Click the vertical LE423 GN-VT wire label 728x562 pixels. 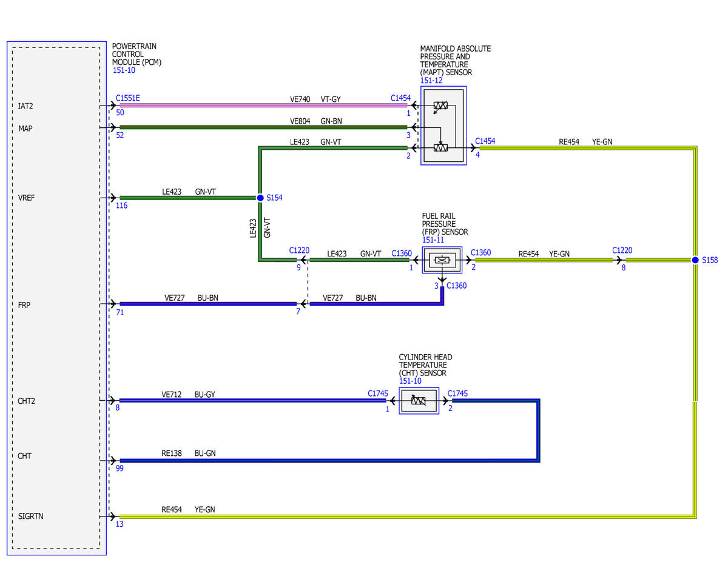[x=260, y=227]
